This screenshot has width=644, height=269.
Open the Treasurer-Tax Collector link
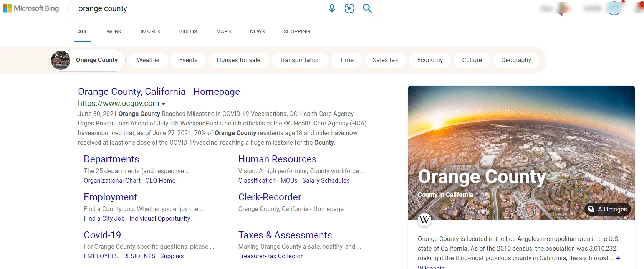coord(270,256)
